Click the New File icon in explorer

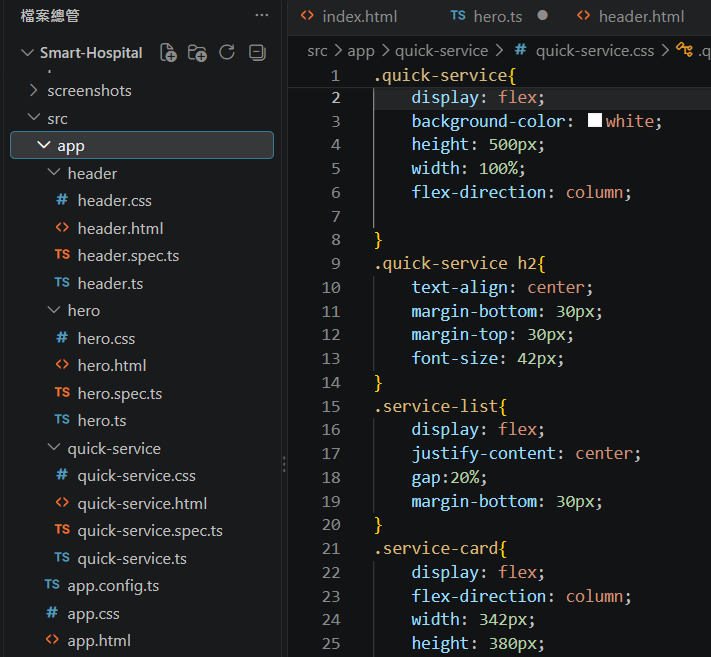pyautogui.click(x=168, y=53)
